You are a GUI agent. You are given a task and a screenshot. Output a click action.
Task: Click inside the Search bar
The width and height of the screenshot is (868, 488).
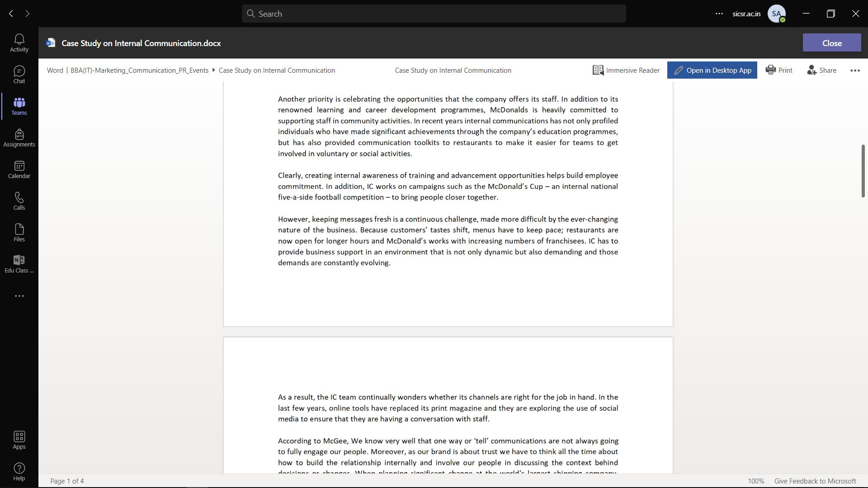coord(433,14)
